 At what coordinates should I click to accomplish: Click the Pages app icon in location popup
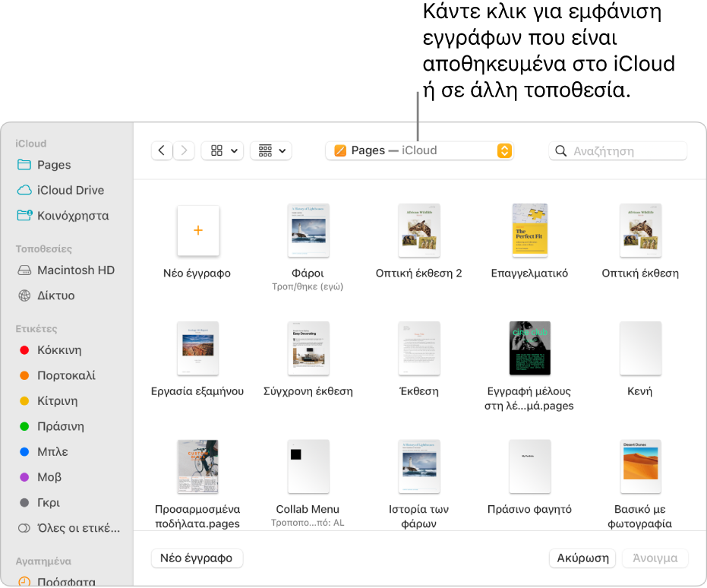click(340, 150)
